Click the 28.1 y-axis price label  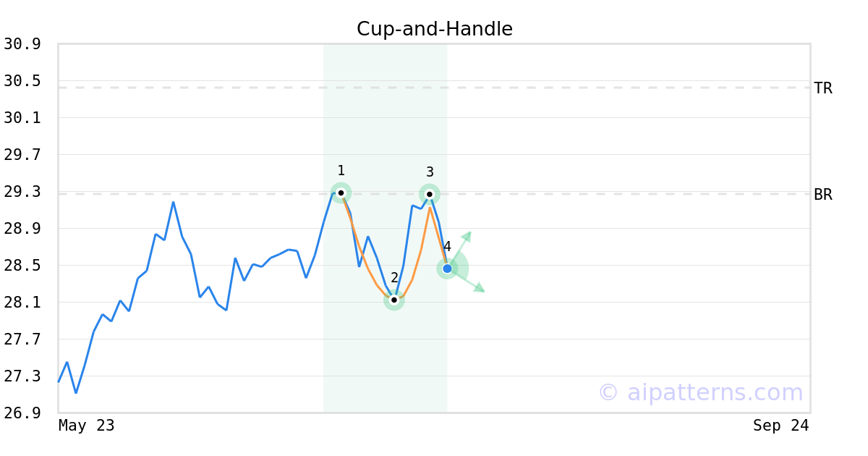pyautogui.click(x=22, y=303)
